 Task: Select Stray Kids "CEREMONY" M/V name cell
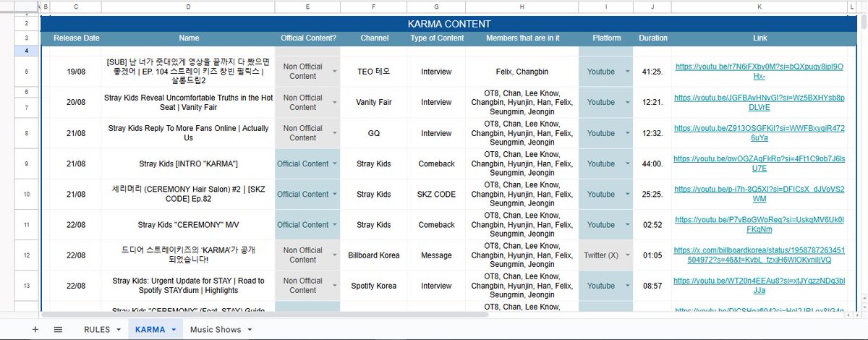(189, 225)
